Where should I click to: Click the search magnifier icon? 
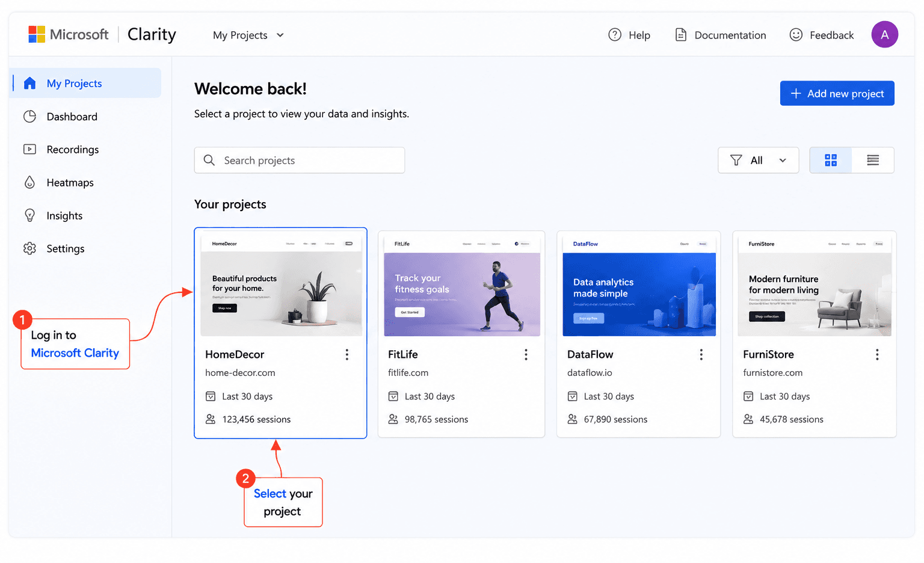click(x=209, y=160)
